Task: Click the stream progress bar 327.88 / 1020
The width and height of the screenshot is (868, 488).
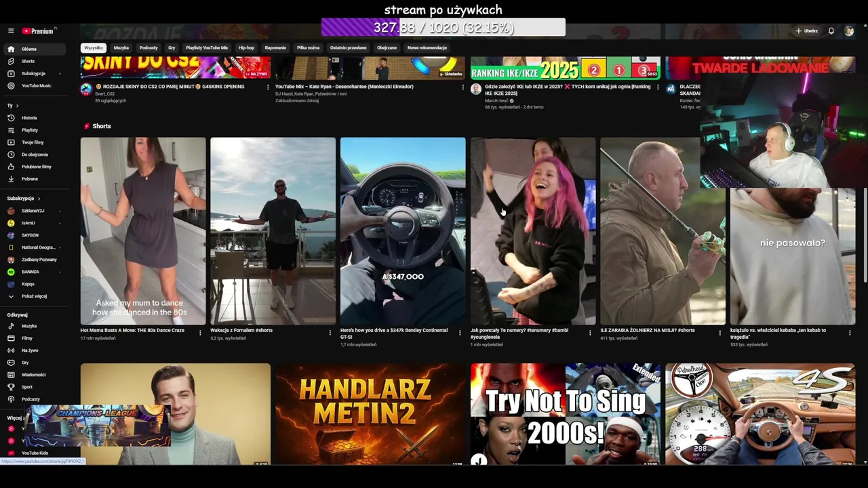Action: (443, 28)
